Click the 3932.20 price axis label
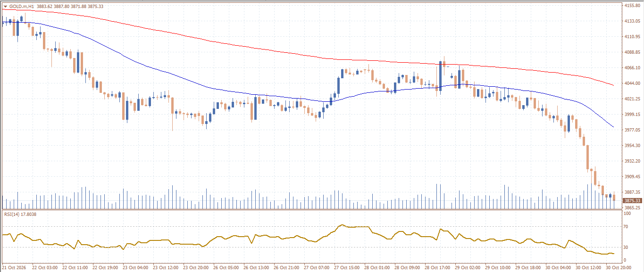The width and height of the screenshot is (644, 272). pos(631,161)
